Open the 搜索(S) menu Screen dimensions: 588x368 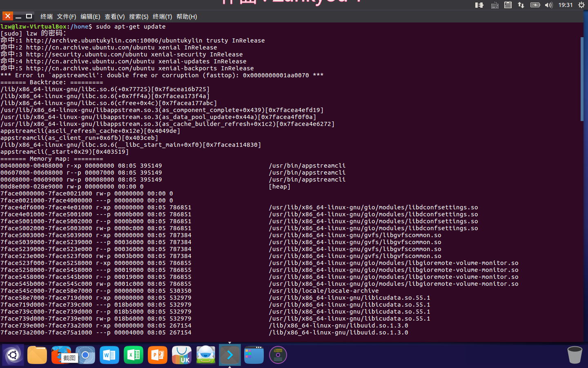139,17
